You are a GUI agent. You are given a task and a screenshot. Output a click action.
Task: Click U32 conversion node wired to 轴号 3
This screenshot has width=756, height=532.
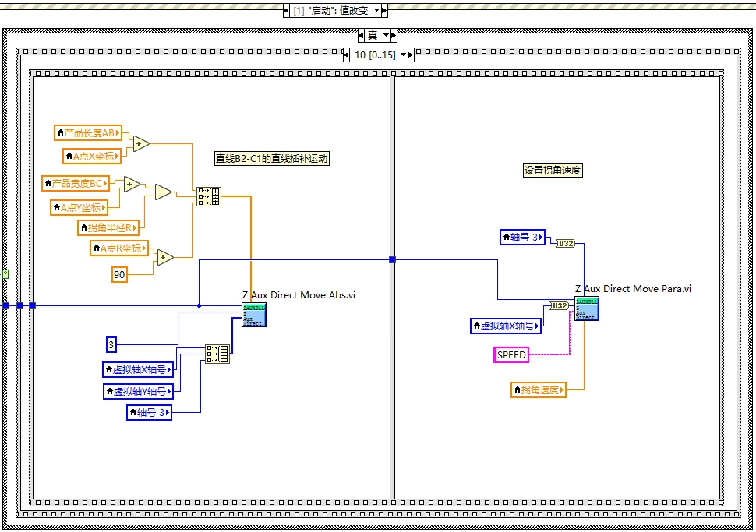click(565, 243)
